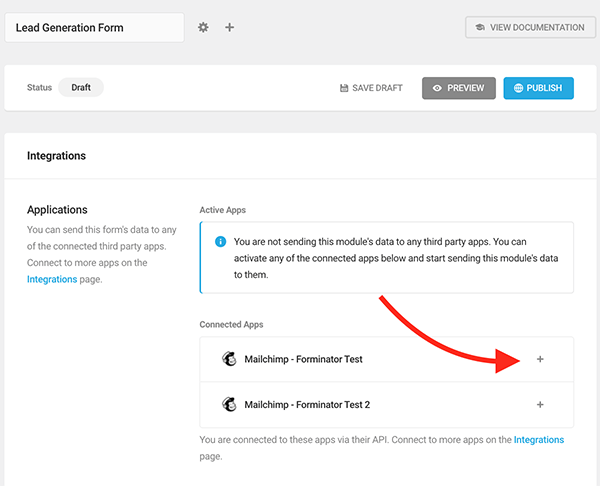Click Mailchimp logo for Forminator Test
Viewport: 600px width, 486px height.
pyautogui.click(x=228, y=359)
